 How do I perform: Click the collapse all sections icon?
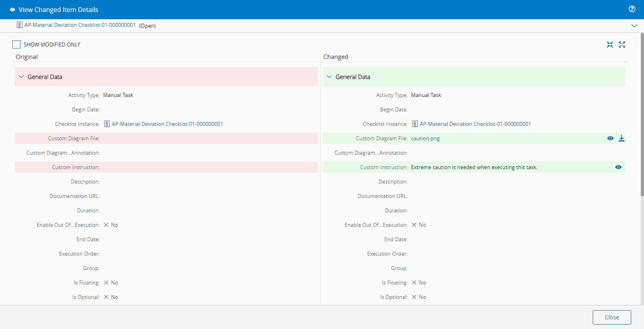[610, 44]
